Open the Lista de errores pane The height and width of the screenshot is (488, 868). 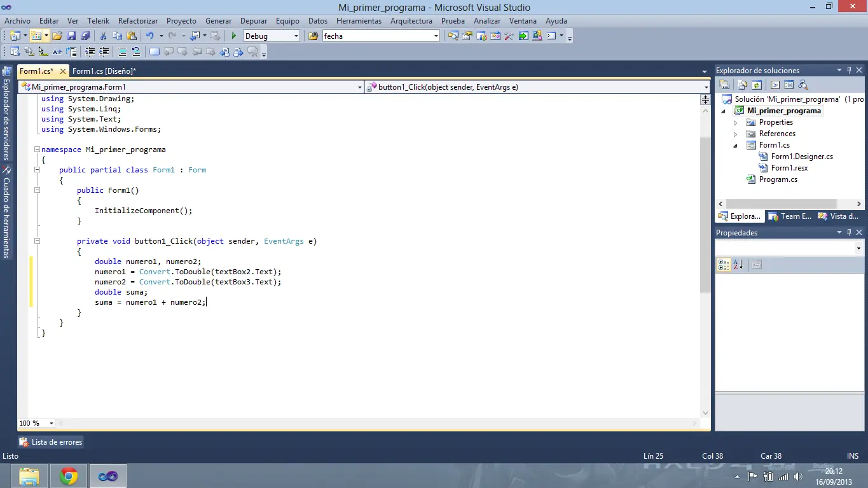(x=51, y=442)
